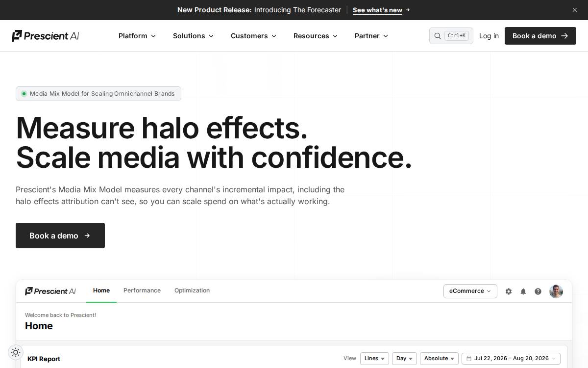Open the Jul 22 – Aug 20 date picker
588x368 pixels.
[511, 359]
